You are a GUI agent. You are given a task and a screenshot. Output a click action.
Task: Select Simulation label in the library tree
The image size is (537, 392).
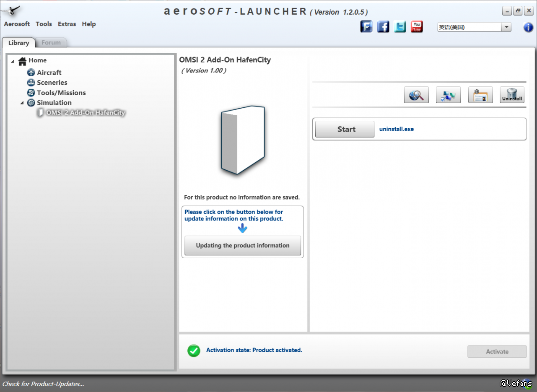(x=54, y=103)
